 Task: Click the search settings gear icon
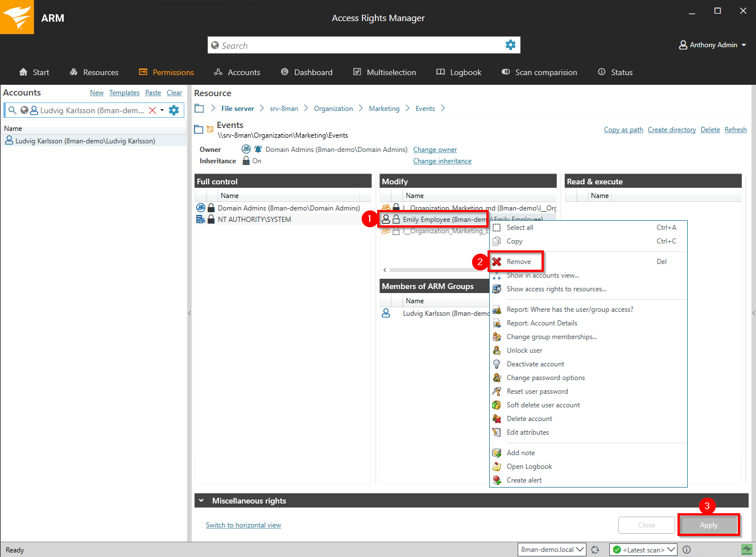[510, 45]
